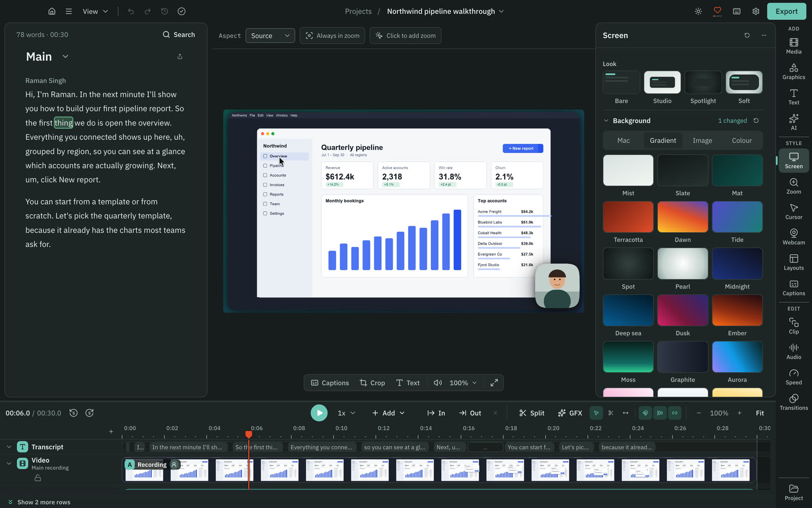Select the Gradient background tab
812x508 pixels.
point(663,140)
